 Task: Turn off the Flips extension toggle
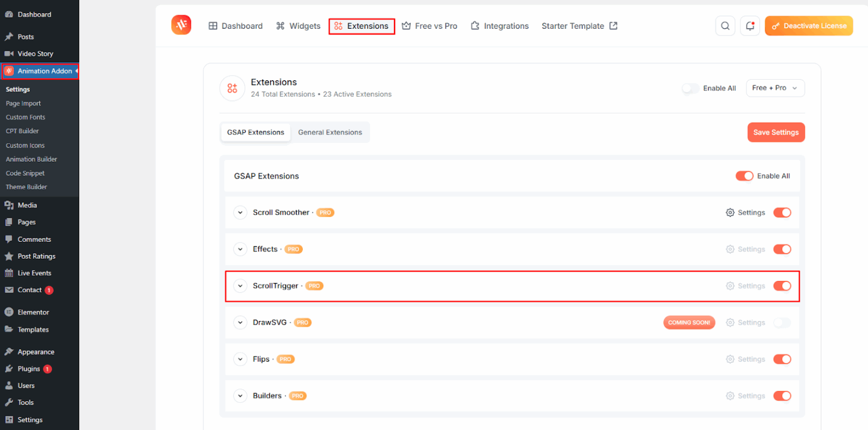pyautogui.click(x=782, y=359)
